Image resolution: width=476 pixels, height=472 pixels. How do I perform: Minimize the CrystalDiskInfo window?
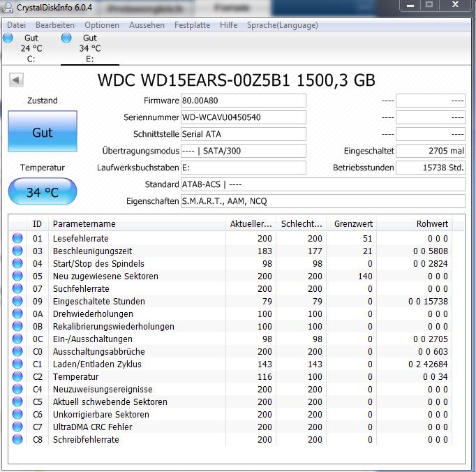coord(410,5)
